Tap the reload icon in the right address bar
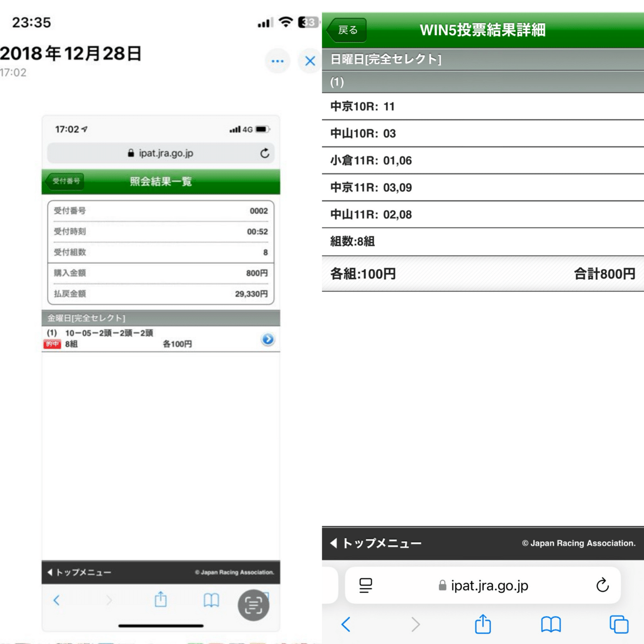This screenshot has width=644, height=644. click(x=602, y=585)
